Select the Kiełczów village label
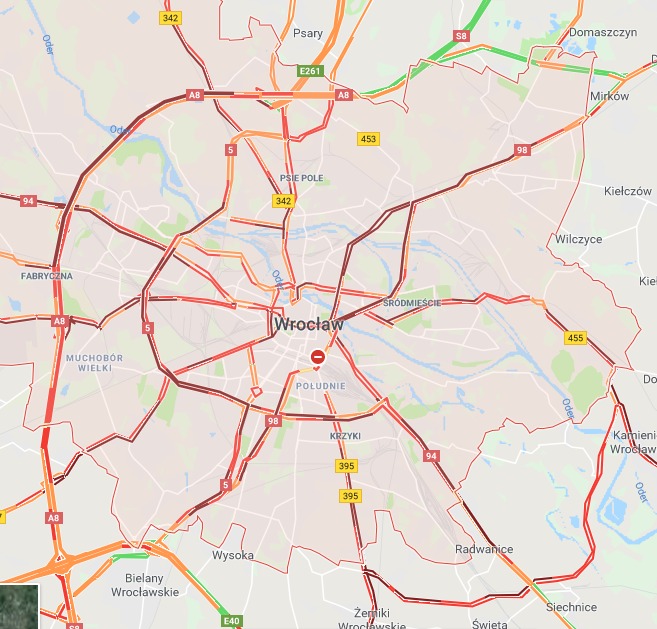This screenshot has height=629, width=657. coord(628,191)
